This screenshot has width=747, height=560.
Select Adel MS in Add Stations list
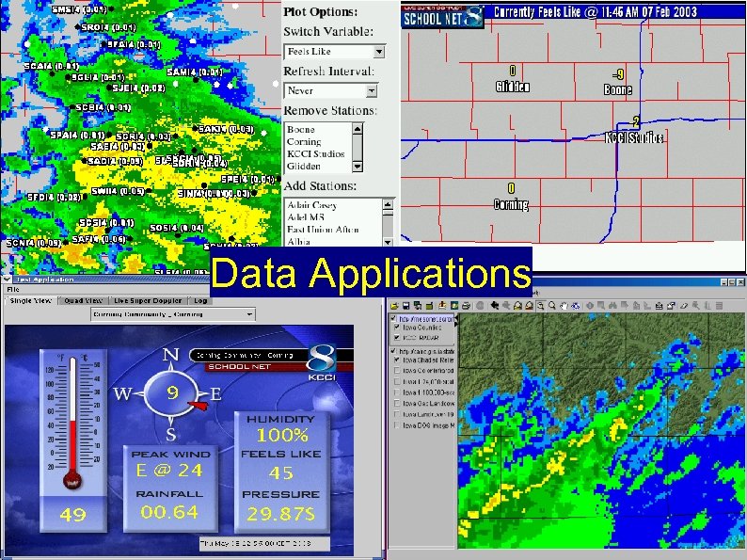(x=306, y=216)
